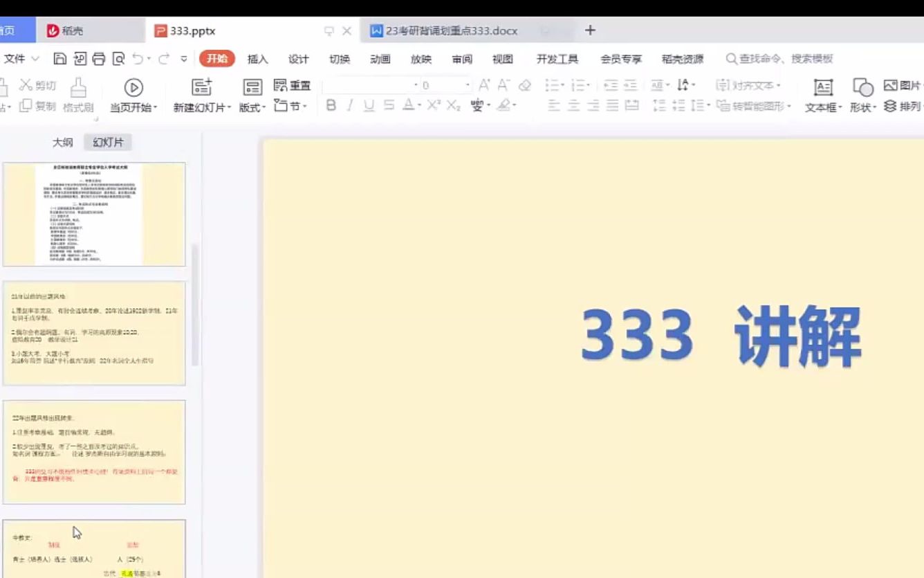This screenshot has height=578, width=924.
Task: Click the distributed alignment icon
Action: 632,105
